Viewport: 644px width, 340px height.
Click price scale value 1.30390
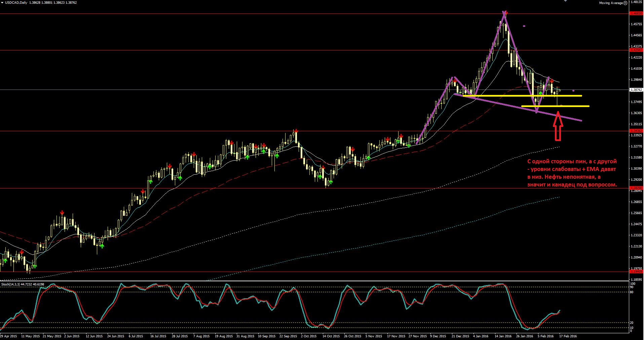click(636, 169)
